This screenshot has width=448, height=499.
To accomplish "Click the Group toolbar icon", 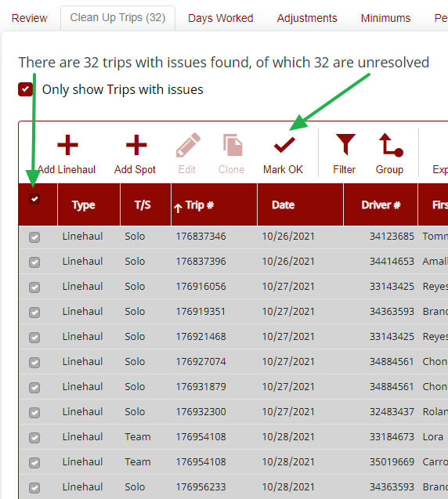I will tap(391, 145).
